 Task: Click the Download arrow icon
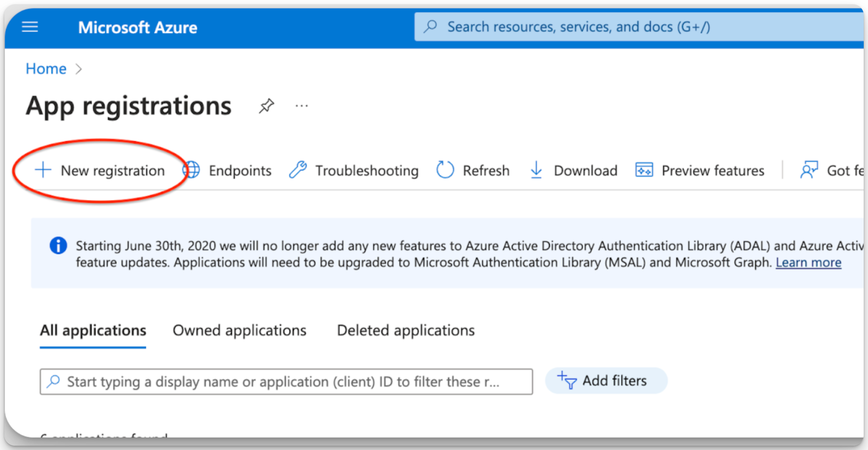(x=536, y=170)
